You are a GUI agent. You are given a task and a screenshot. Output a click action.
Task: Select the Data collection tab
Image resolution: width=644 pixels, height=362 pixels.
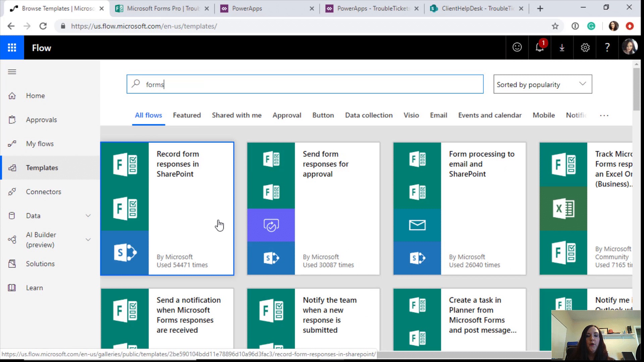pos(369,115)
